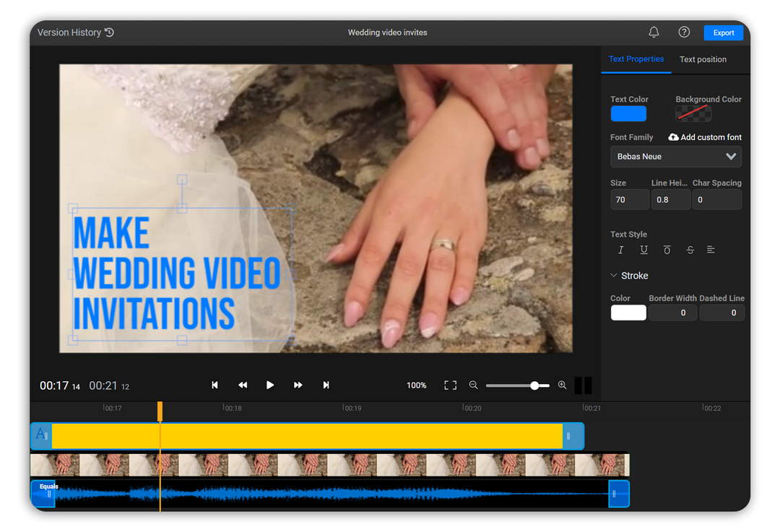This screenshot has width=780, height=532.
Task: Apply the overline text style
Action: point(667,249)
